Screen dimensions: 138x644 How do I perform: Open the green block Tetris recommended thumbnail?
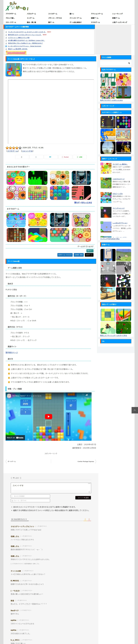tap(38, 178)
